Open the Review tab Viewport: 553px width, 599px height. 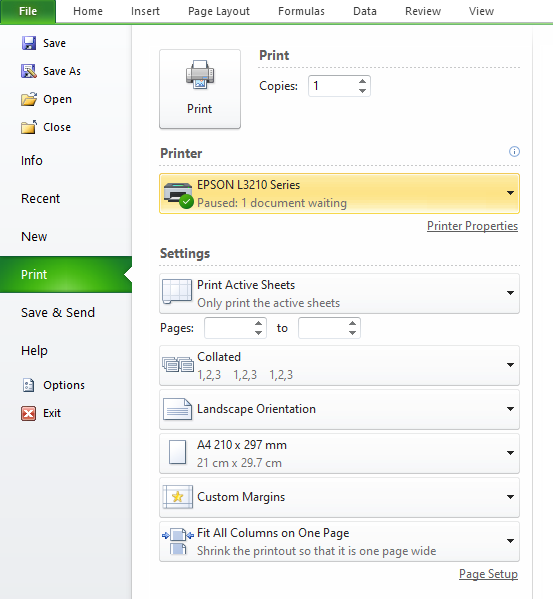pyautogui.click(x=423, y=11)
